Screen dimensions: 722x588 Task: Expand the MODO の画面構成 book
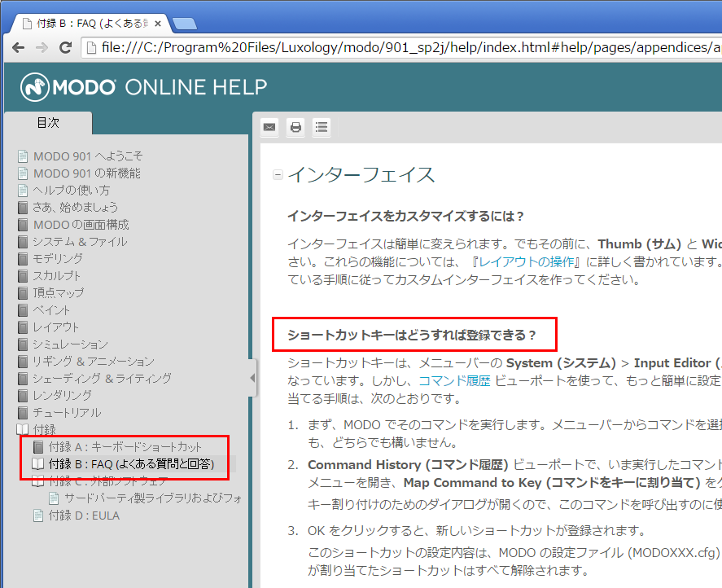pyautogui.click(x=81, y=225)
